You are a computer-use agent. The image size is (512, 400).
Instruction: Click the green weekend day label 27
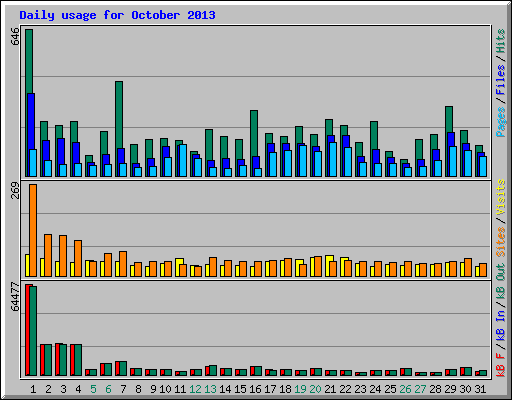point(420,389)
